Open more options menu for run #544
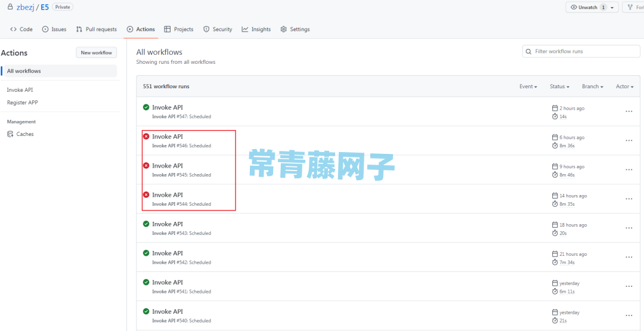644x331 pixels. click(629, 199)
